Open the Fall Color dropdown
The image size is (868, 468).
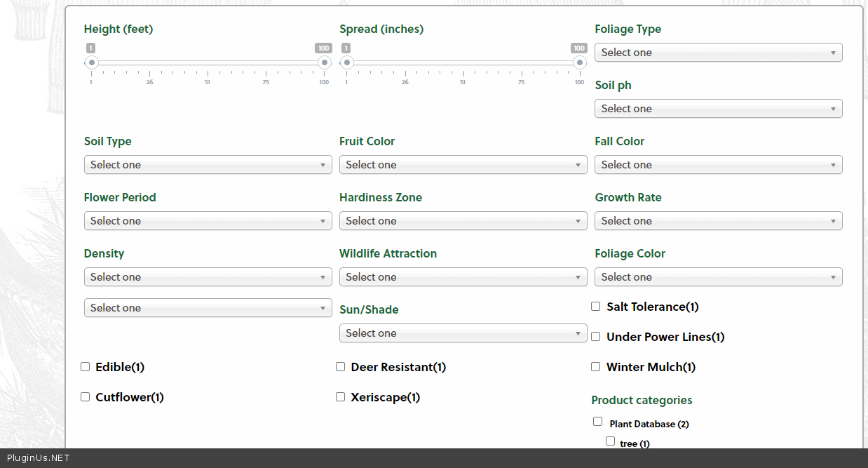point(718,165)
